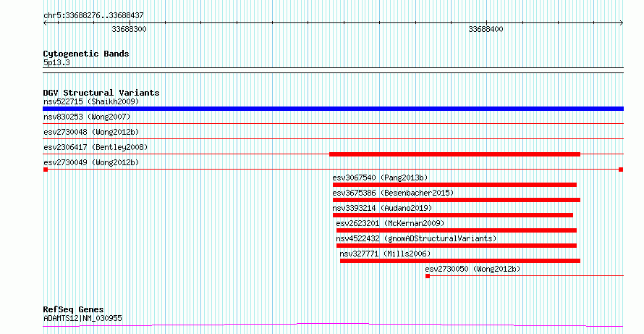The image size is (644, 334).
Task: Click esv2306417 (Bentley2008) variant label
Action: pos(96,147)
